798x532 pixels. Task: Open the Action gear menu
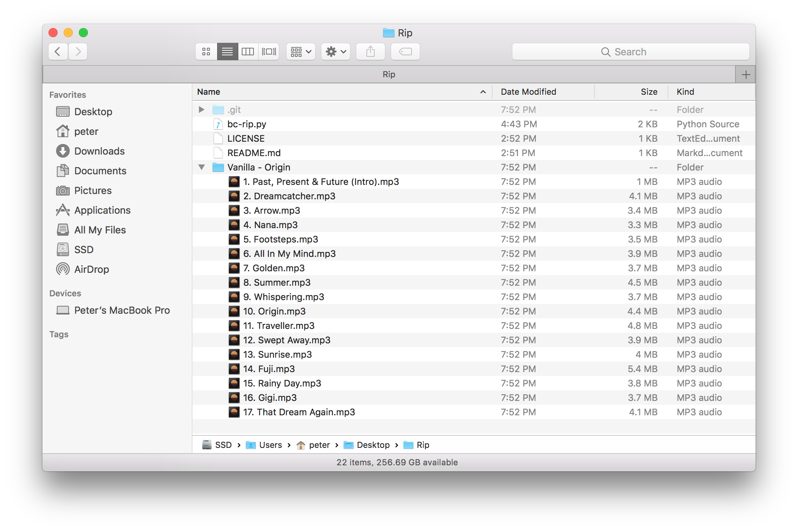click(336, 52)
